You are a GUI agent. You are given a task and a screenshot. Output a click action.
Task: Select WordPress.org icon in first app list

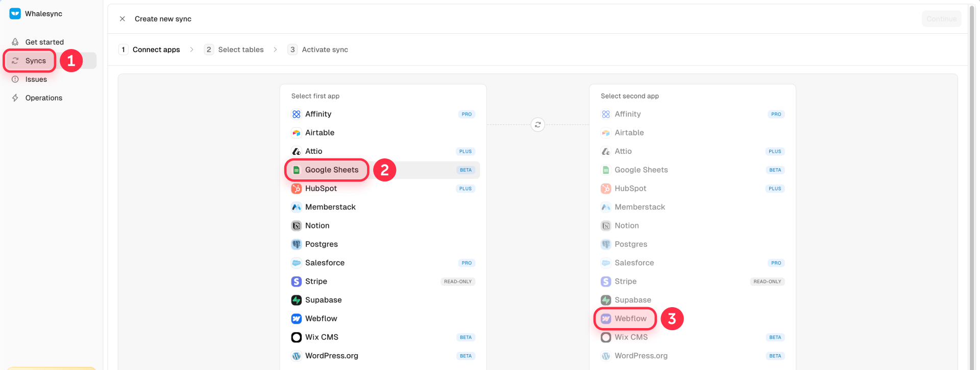pos(297,356)
